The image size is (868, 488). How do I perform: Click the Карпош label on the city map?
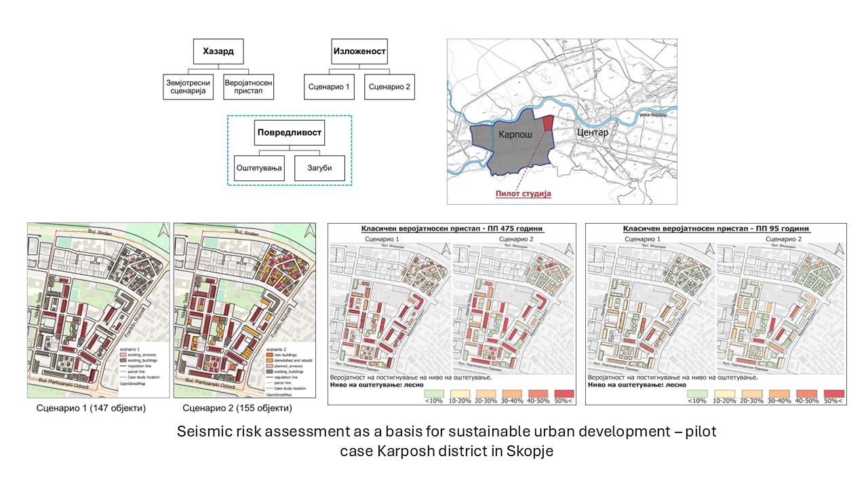[514, 134]
